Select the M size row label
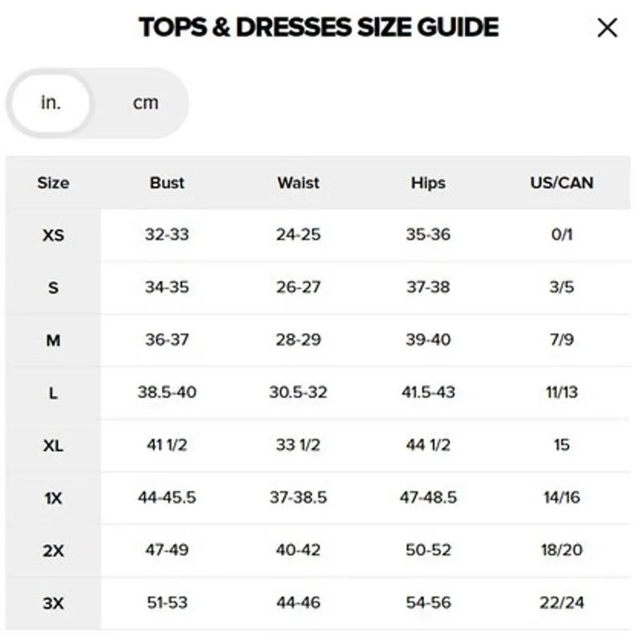Screen dimensions: 644x644 pos(53,340)
